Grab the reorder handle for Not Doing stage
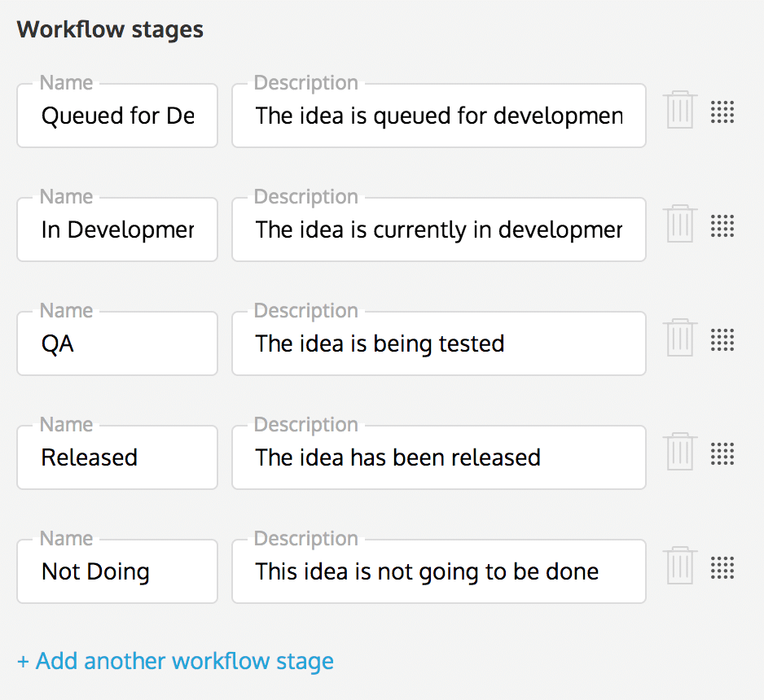Viewport: 764px width, 700px height. point(722,567)
